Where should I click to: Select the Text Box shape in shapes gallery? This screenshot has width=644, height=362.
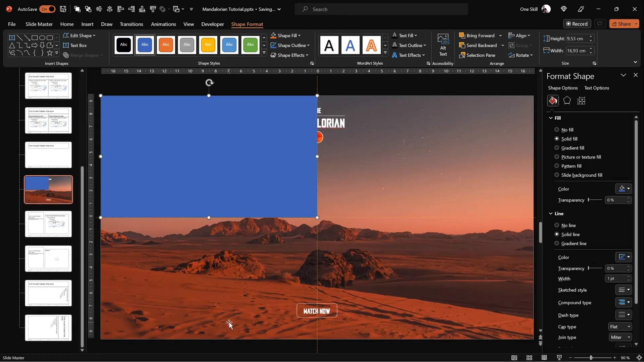pyautogui.click(x=12, y=38)
